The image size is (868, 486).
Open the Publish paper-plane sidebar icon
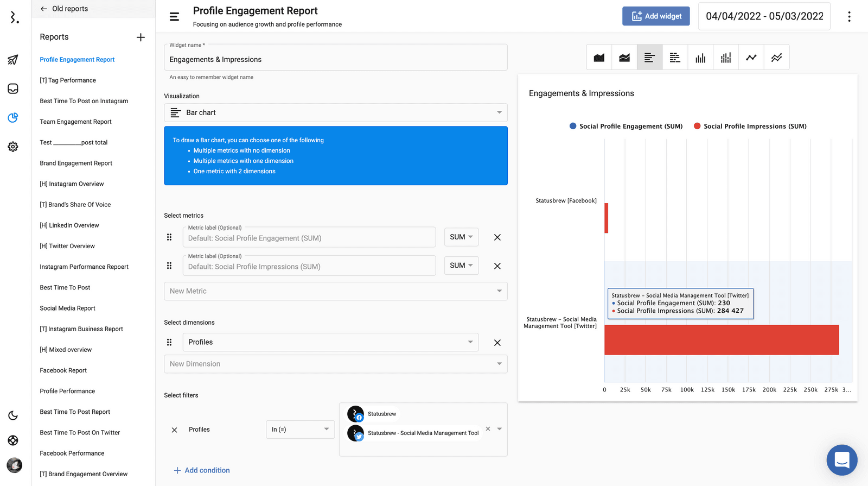pyautogui.click(x=13, y=60)
